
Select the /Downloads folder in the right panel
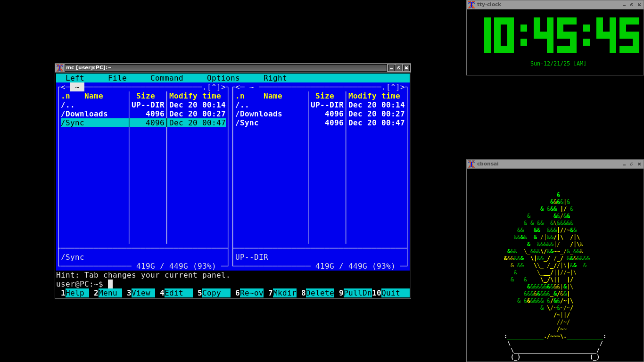(x=320, y=114)
